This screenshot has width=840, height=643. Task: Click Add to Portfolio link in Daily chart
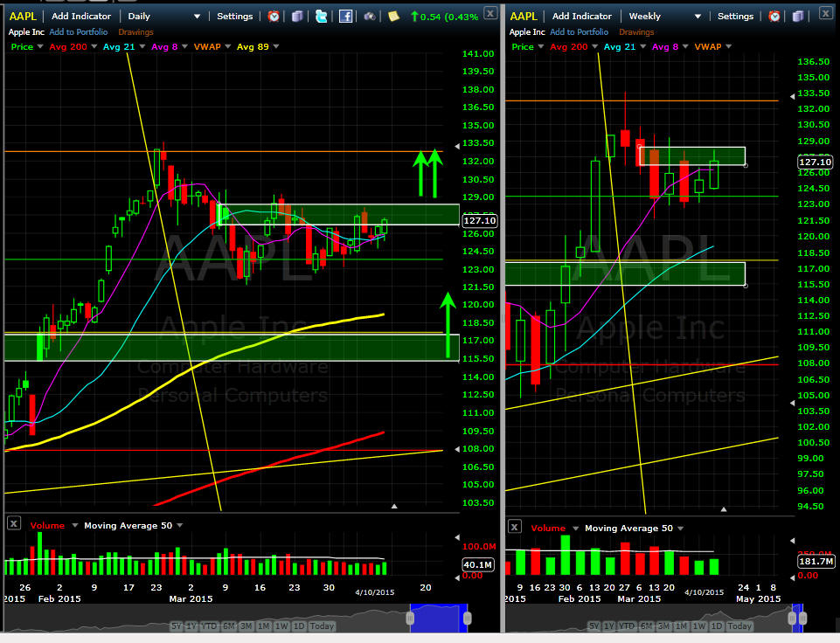coord(78,32)
